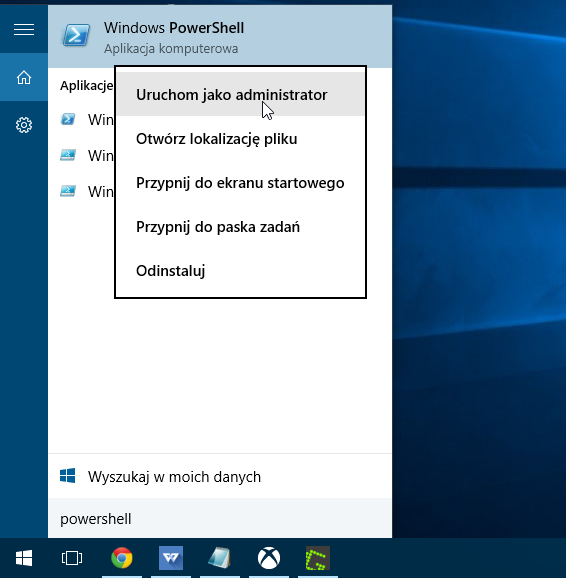Select the third app result icon in list

68,191
